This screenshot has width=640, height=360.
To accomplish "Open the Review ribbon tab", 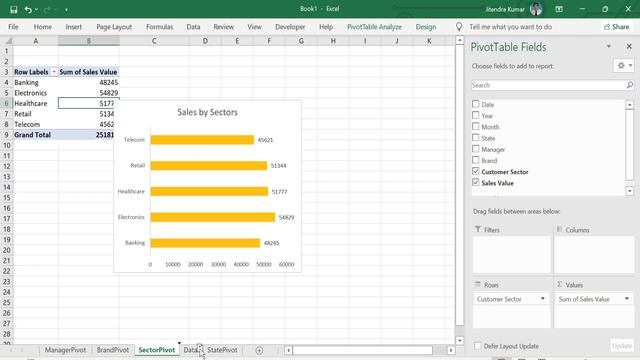I will [x=223, y=27].
